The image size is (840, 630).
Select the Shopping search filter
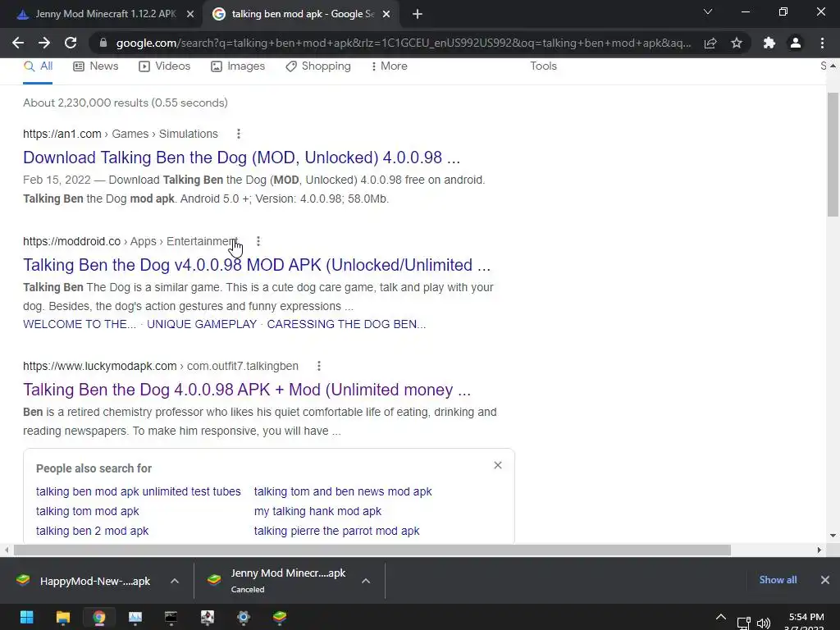(x=318, y=66)
